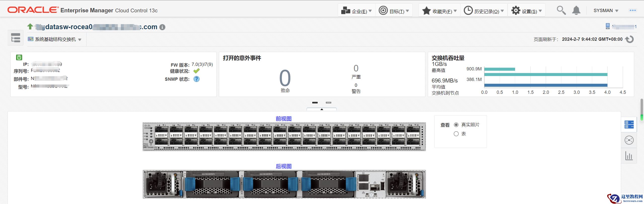Screen dimensions: 644x204
Task: Click the SNMP status question mark icon
Action: pos(196,79)
